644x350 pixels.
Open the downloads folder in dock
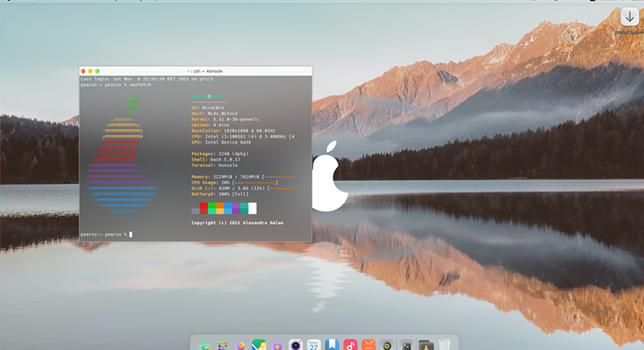[425, 345]
